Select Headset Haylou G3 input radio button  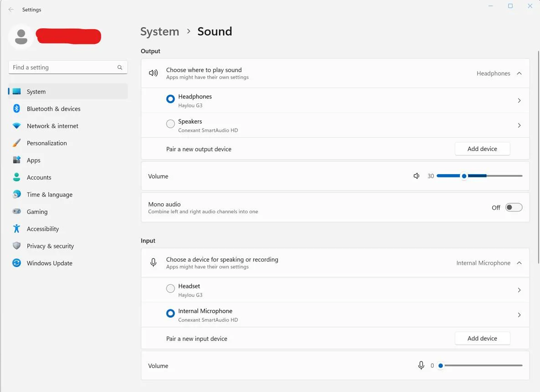click(x=171, y=289)
